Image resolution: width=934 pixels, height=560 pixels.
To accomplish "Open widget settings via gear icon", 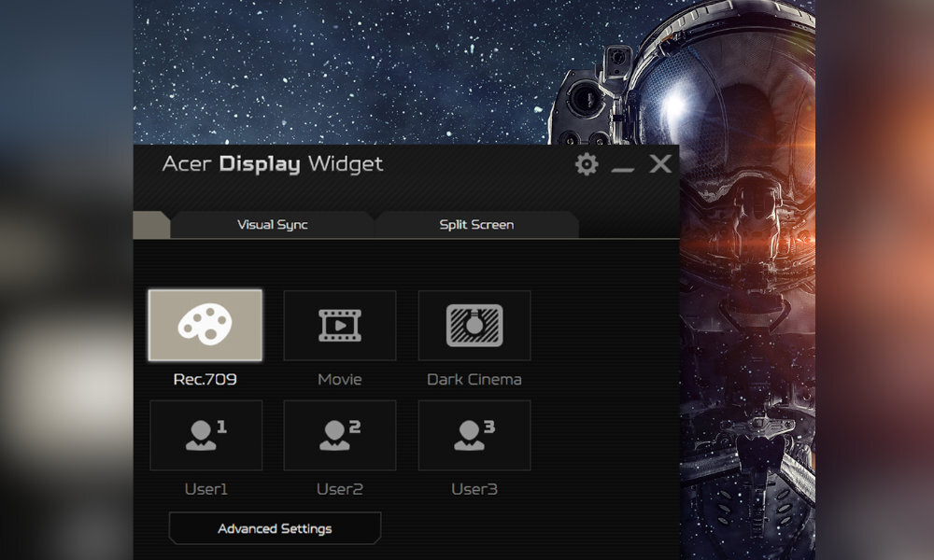I will pyautogui.click(x=587, y=164).
